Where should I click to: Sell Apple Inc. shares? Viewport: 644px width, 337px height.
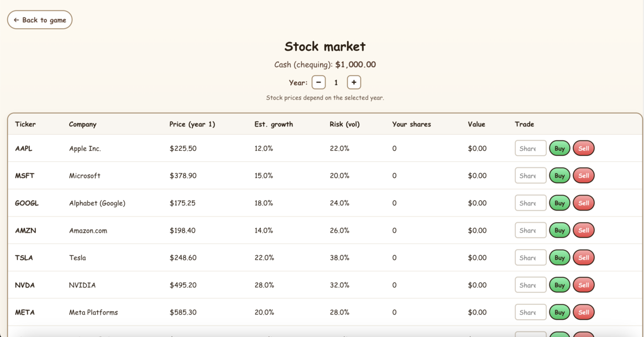tap(583, 149)
